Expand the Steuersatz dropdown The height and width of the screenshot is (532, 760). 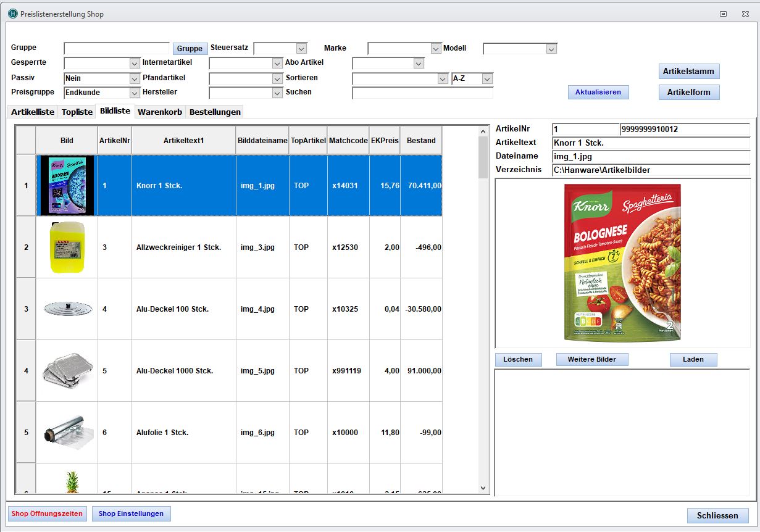point(301,49)
